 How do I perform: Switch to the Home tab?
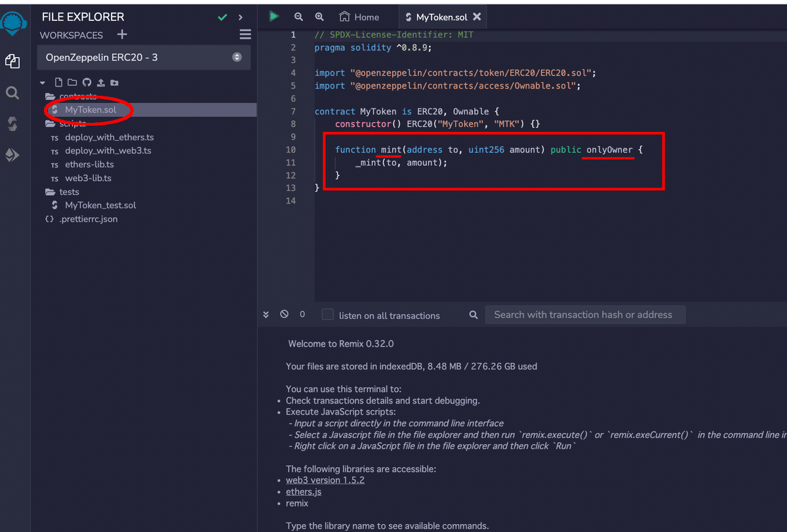click(x=359, y=17)
